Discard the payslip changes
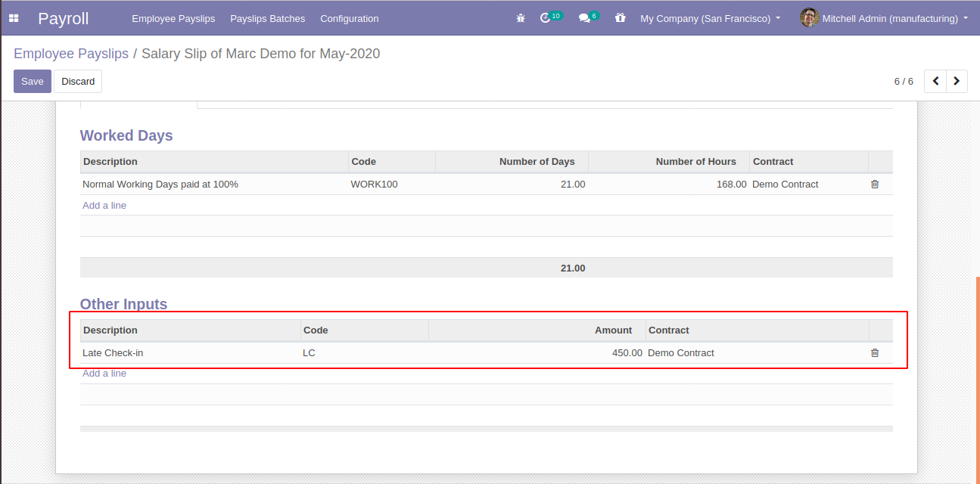 [78, 81]
